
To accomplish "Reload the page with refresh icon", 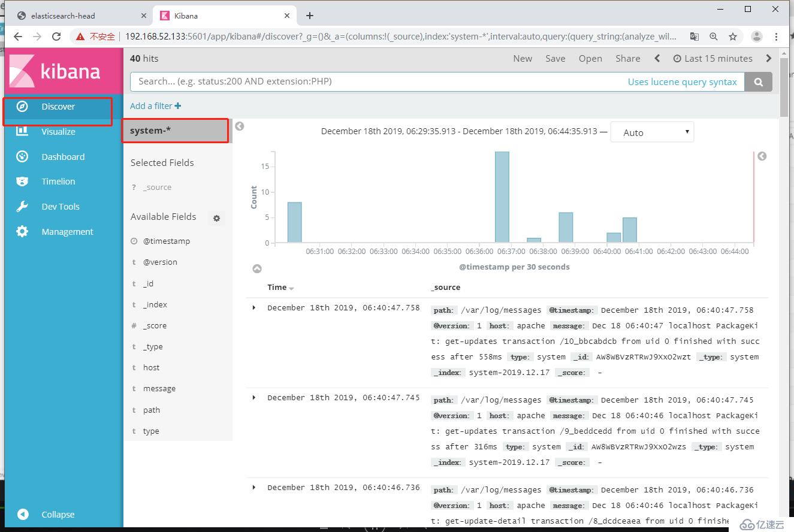I will [56, 37].
